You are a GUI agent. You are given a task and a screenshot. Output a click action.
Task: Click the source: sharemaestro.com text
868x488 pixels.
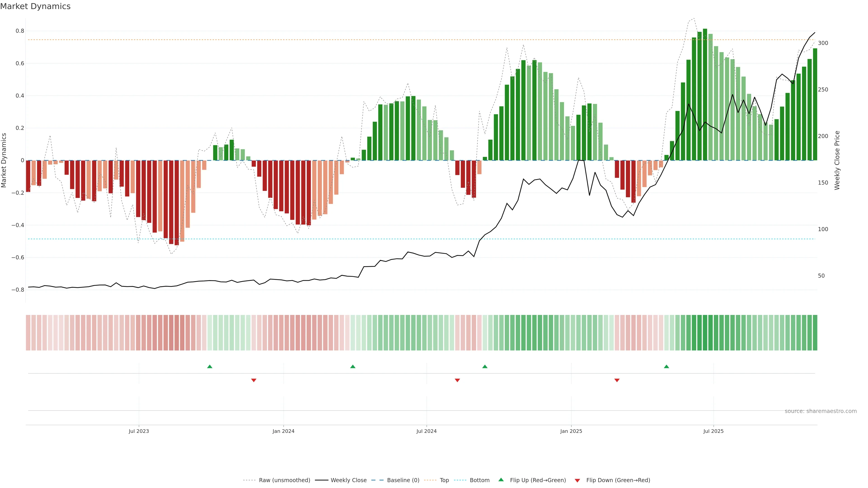tap(821, 411)
